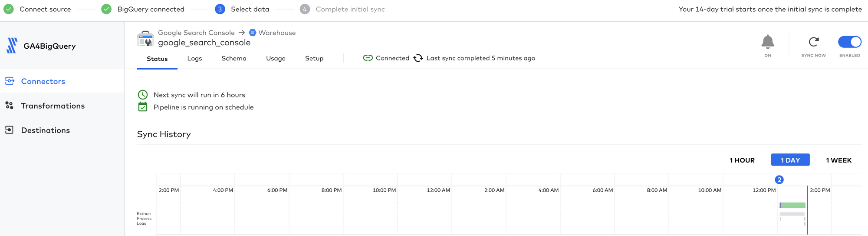Click the Connect source green checkmark
The height and width of the screenshot is (236, 868).
[x=9, y=9]
